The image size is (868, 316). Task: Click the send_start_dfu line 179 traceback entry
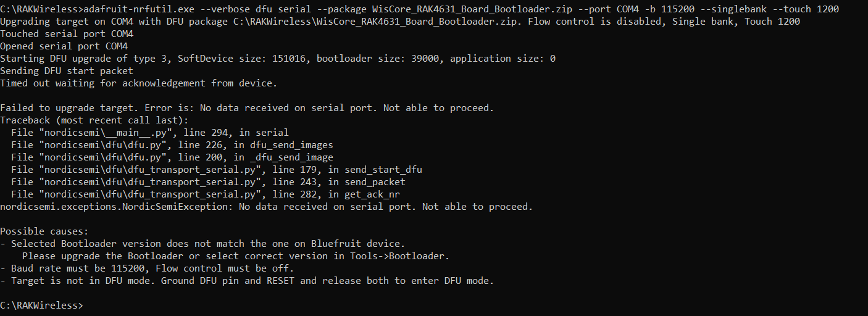(217, 170)
